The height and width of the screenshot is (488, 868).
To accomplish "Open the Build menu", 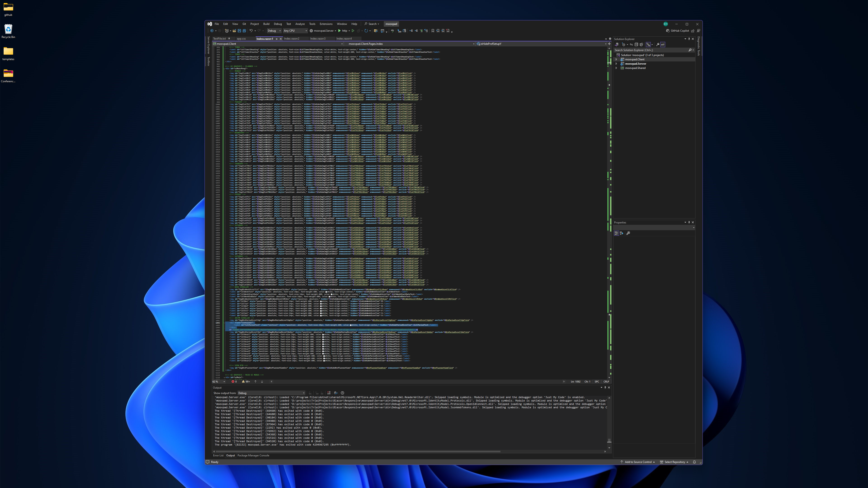I will click(266, 24).
